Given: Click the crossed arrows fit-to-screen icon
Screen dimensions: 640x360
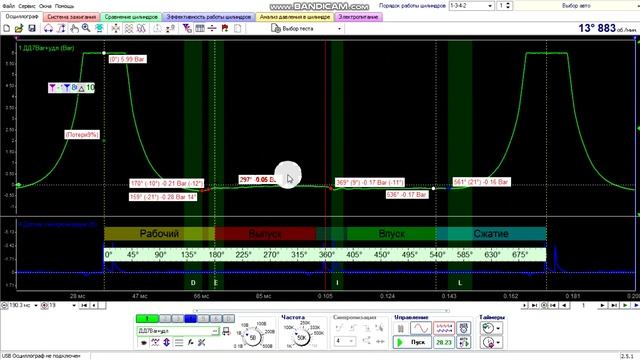Looking at the screenshot, I should coord(116,28).
